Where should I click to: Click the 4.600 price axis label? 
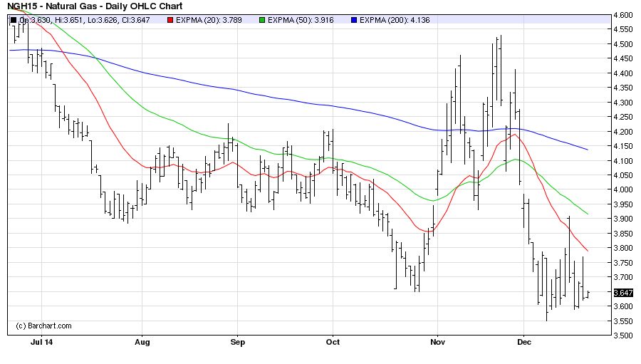[x=622, y=15]
